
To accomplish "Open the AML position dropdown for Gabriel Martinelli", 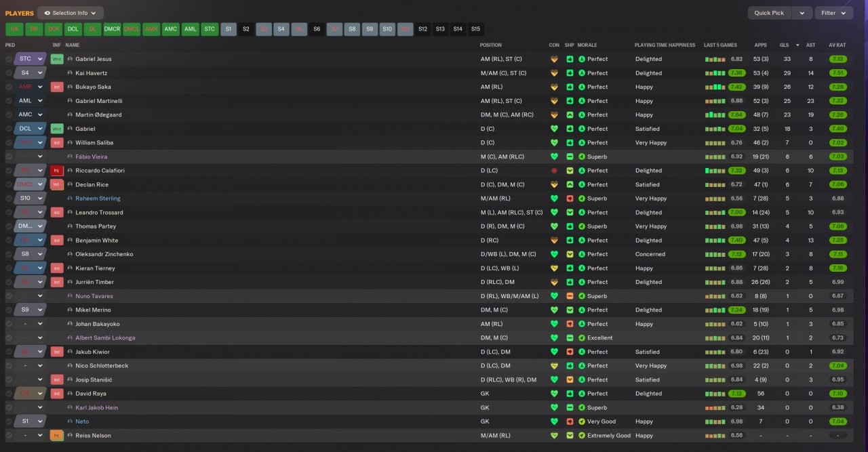I will point(31,101).
